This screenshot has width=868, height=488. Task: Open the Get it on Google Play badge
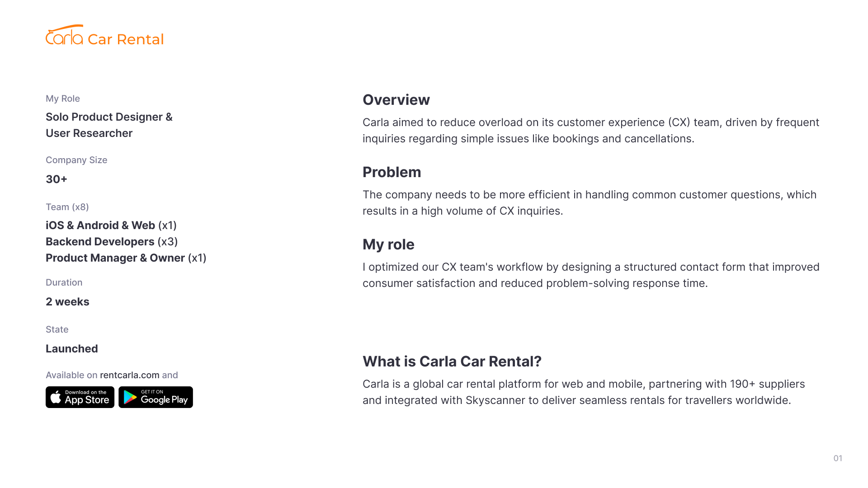click(x=156, y=397)
